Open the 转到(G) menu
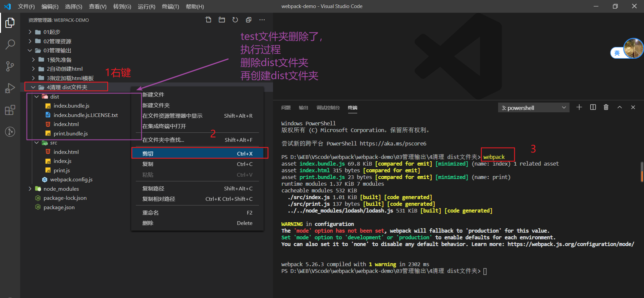Viewport: 644px width, 298px height. [x=122, y=6]
